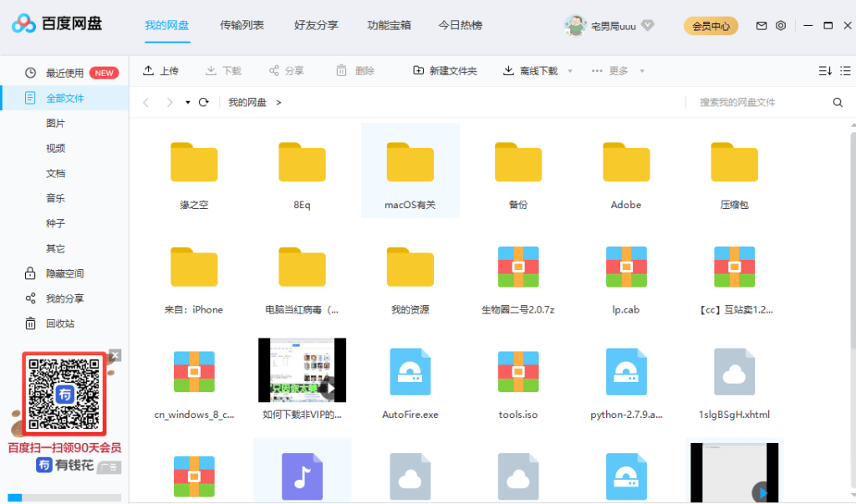The image size is (856, 504).
Task: Select the lp.cab archive file
Action: pyautogui.click(x=626, y=267)
